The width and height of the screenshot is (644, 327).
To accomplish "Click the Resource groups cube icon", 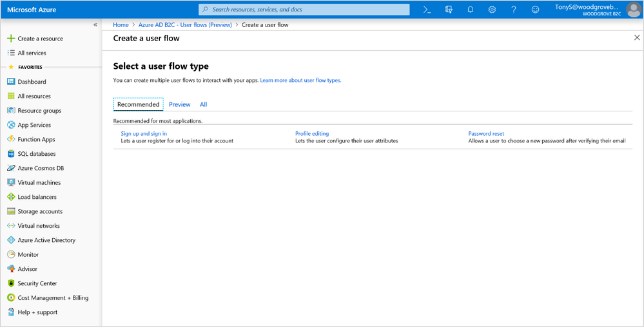I will (x=11, y=110).
